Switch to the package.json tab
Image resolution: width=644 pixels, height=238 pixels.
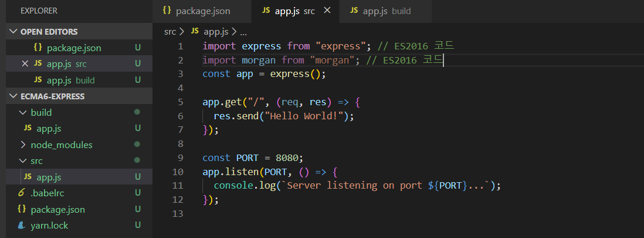click(x=202, y=11)
